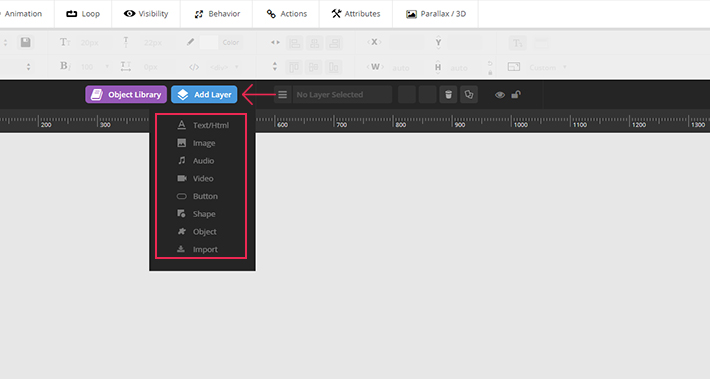Image resolution: width=710 pixels, height=379 pixels.
Task: Click the font weight B icon
Action: [65, 66]
